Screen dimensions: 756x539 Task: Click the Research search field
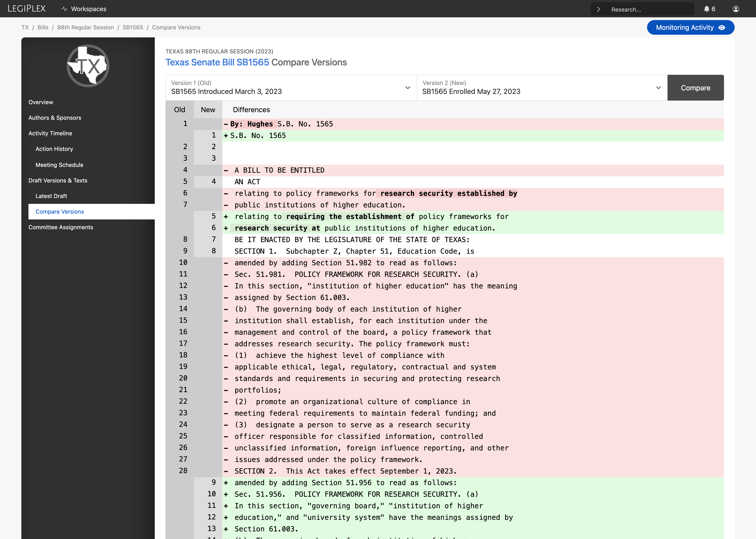point(642,9)
